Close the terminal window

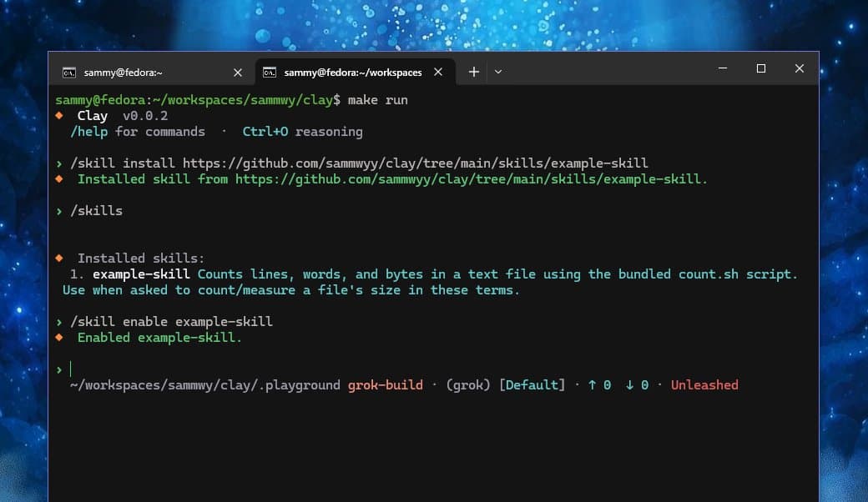pyautogui.click(x=800, y=68)
